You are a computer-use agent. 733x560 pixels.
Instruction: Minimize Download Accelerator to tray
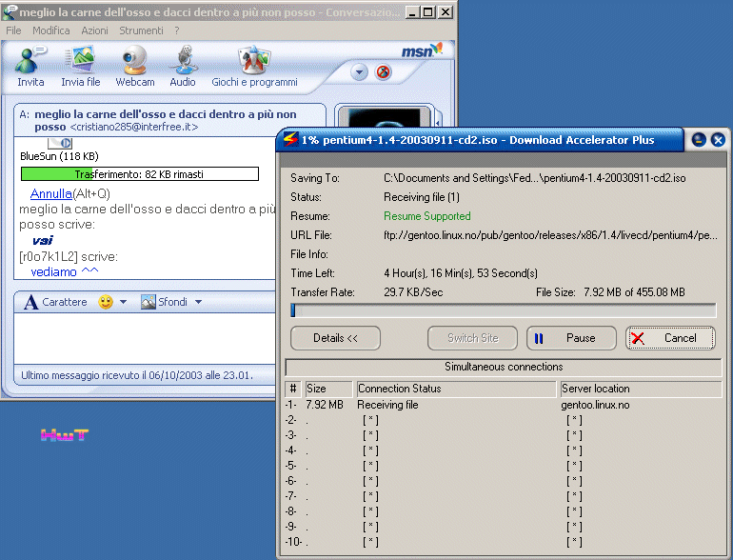699,140
